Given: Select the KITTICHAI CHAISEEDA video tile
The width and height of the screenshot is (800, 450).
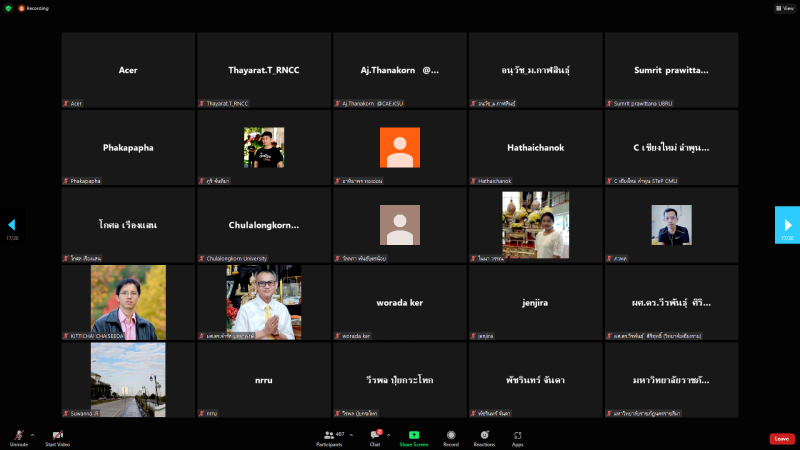Looking at the screenshot, I should click(128, 302).
